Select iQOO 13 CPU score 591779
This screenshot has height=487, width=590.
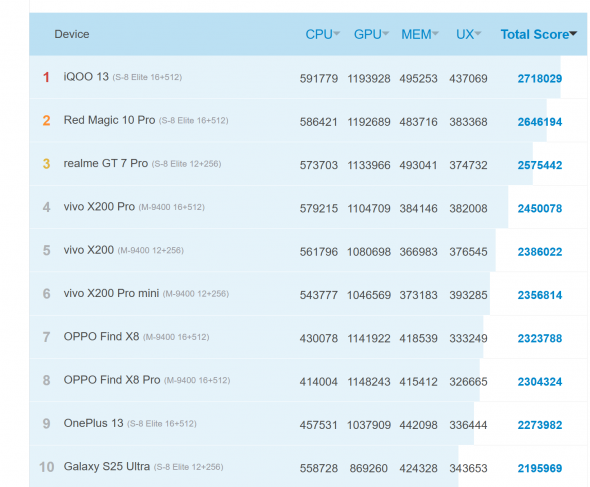point(319,79)
